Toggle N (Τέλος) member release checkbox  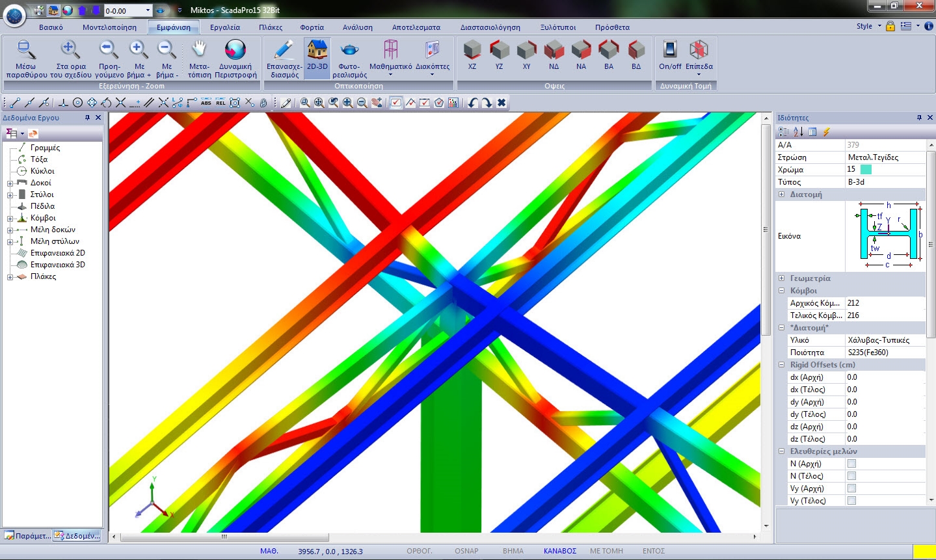coord(851,476)
